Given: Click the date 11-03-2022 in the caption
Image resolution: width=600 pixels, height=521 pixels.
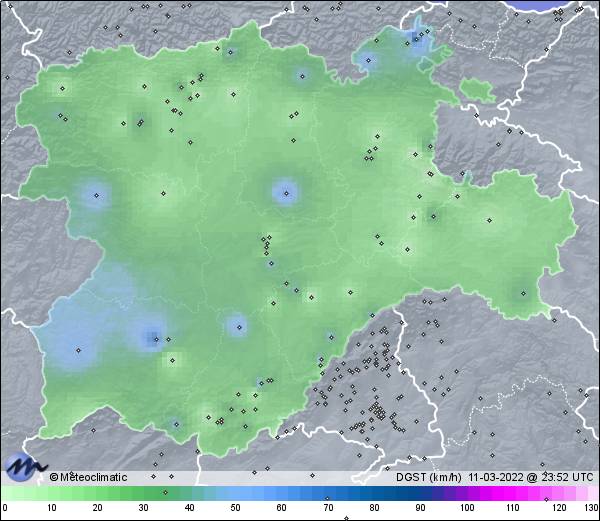Looking at the screenshot, I should point(496,477).
